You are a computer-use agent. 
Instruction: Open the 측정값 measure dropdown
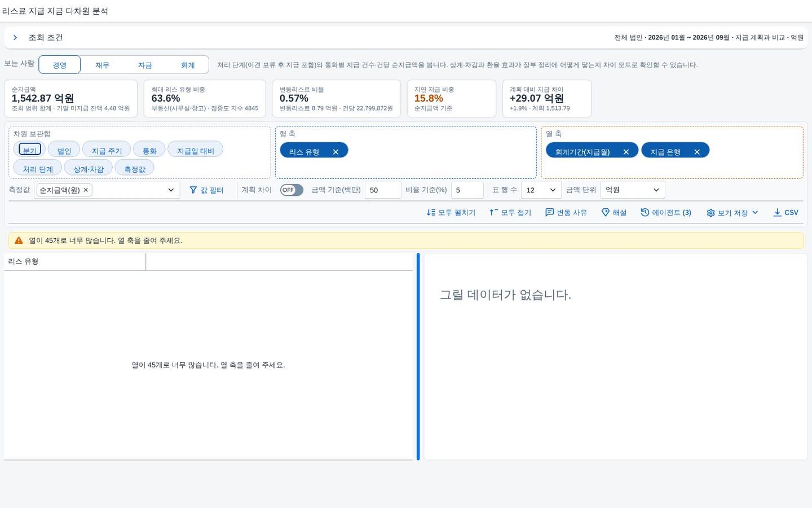(171, 190)
